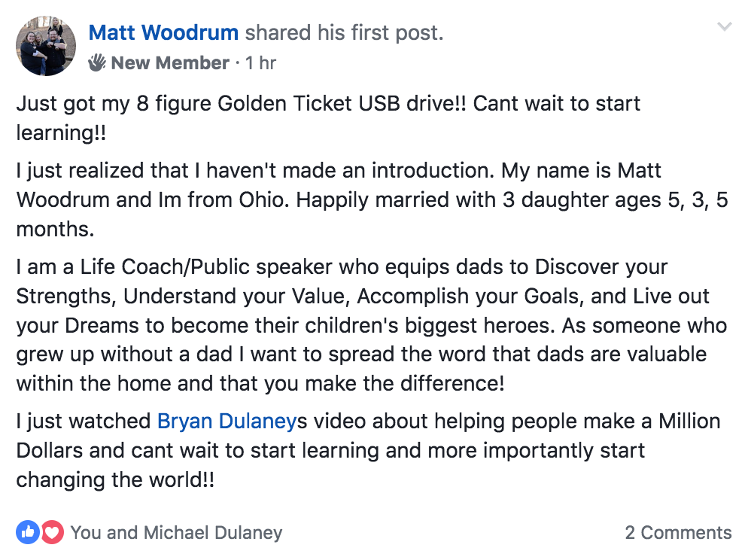The width and height of the screenshot is (748, 560).
Task: Click the 'changing the world!!' closing line
Action: 115,480
